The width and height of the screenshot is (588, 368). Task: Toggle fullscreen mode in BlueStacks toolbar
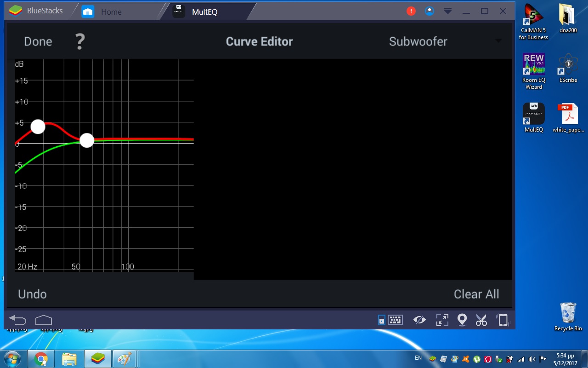pos(442,320)
